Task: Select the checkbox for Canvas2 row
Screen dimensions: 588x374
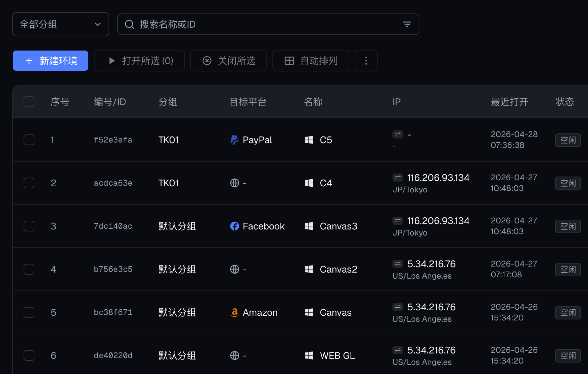Action: [29, 269]
